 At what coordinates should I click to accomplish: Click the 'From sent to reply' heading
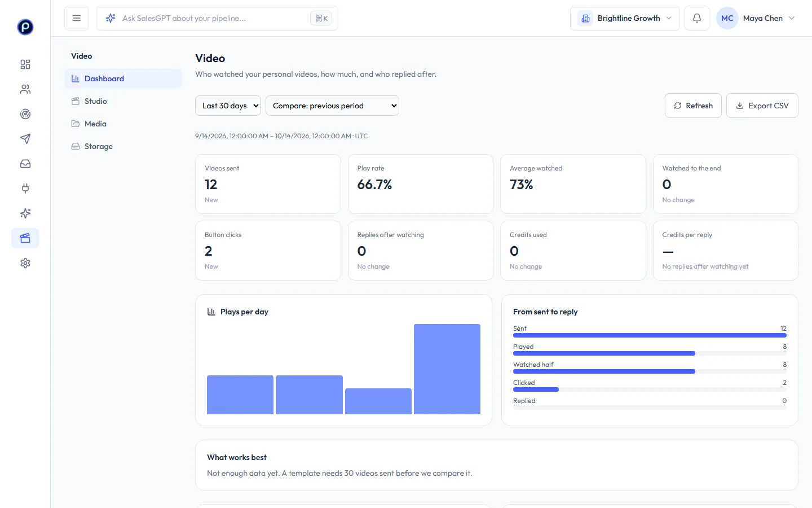click(x=545, y=312)
